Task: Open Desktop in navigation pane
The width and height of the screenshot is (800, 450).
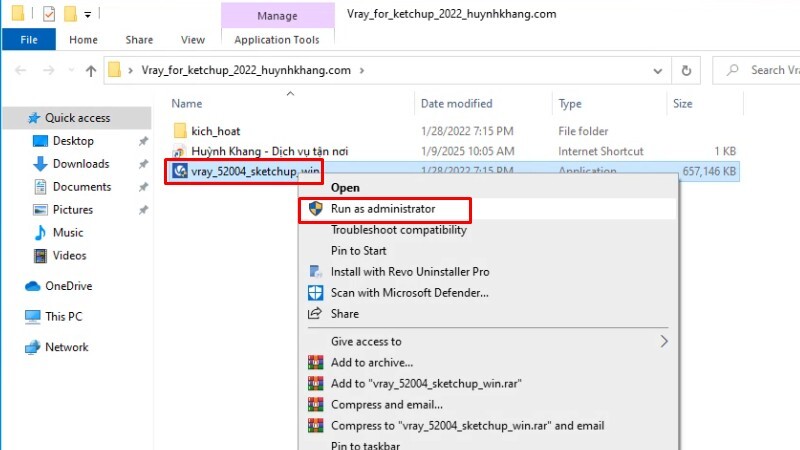Action: 73,141
